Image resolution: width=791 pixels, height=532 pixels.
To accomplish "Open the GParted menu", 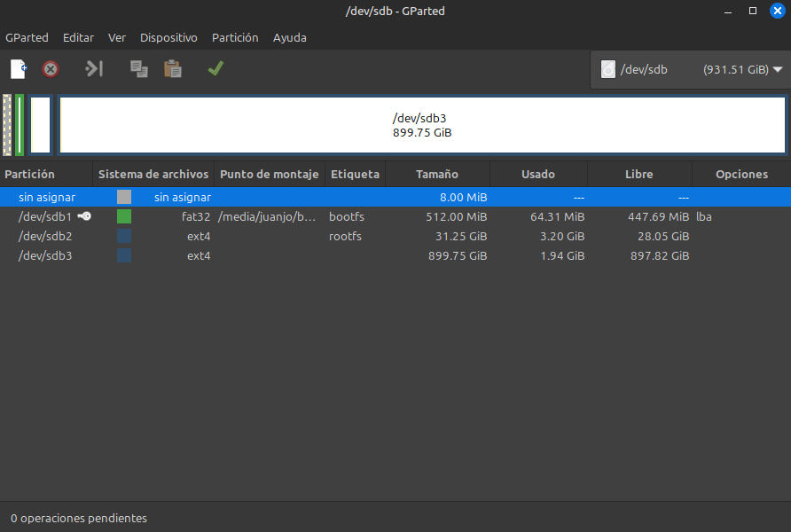I will pos(27,38).
